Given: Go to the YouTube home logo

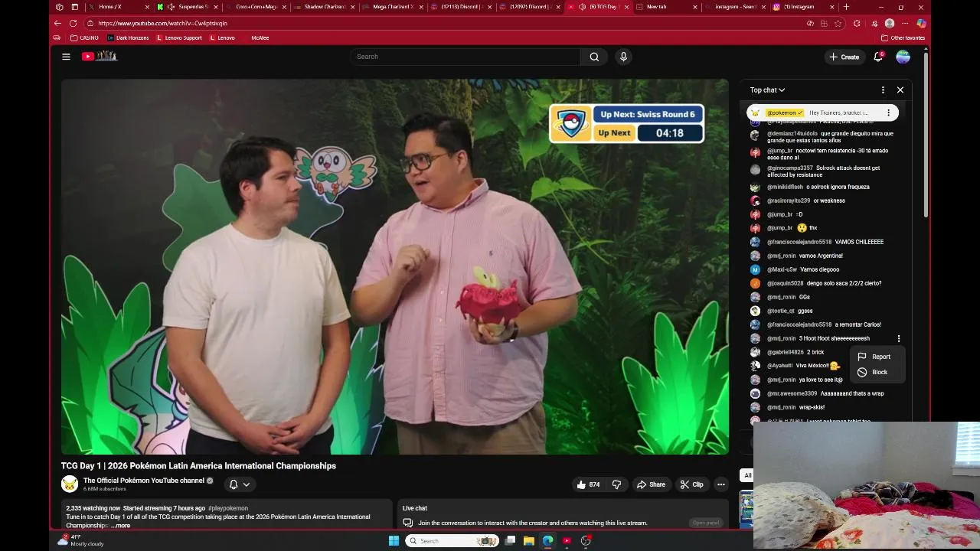Looking at the screenshot, I should (100, 56).
